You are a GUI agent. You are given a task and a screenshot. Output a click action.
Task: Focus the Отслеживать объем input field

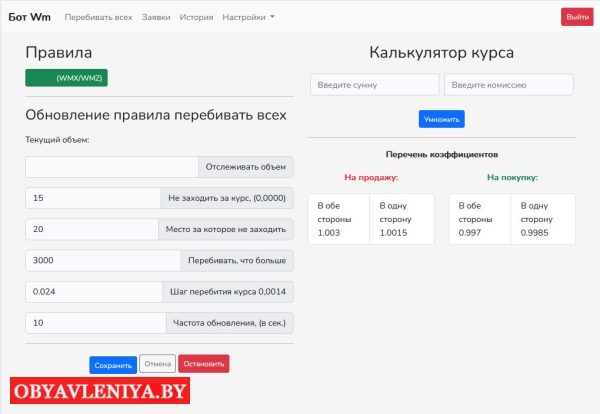tap(112, 167)
